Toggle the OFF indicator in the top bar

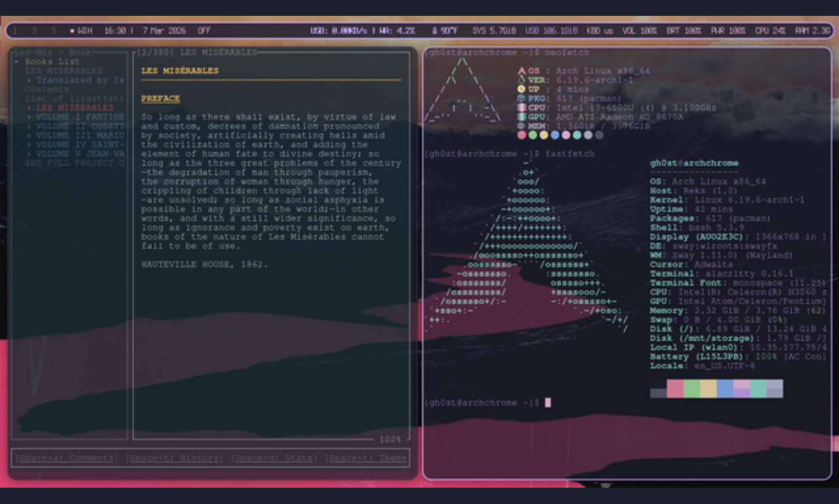click(205, 31)
